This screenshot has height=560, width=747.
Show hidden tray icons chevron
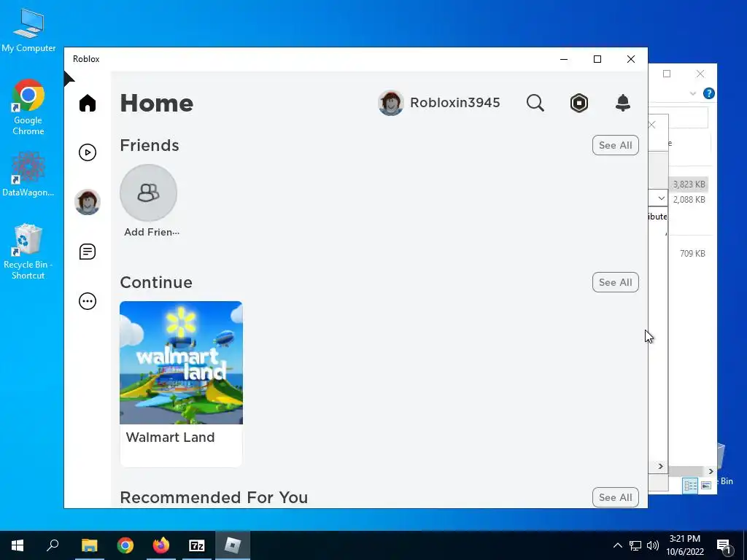tap(617, 545)
